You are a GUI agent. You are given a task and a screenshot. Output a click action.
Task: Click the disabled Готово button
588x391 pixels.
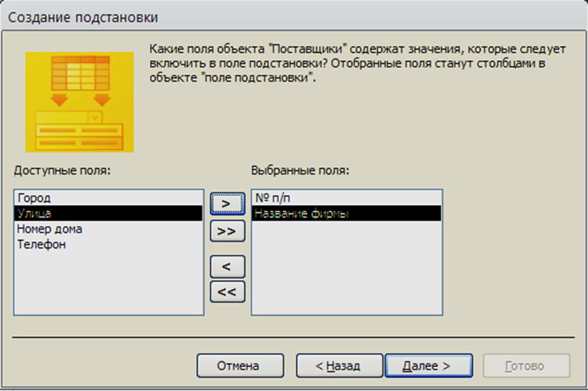526,366
